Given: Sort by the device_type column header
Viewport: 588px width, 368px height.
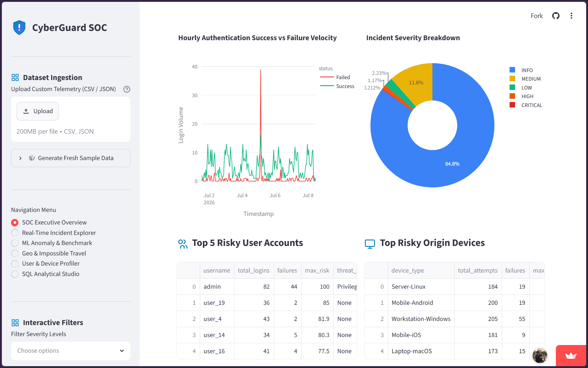Looking at the screenshot, I should point(421,270).
